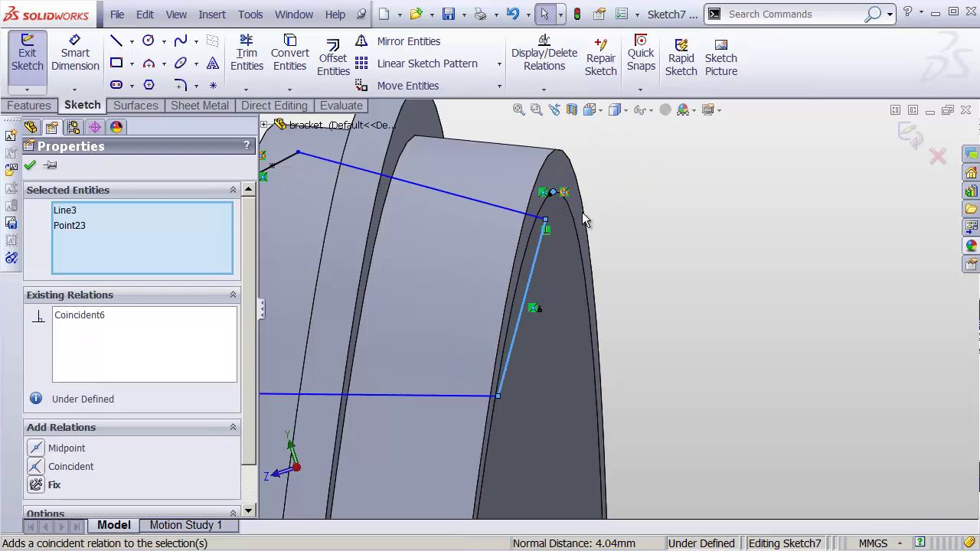The width and height of the screenshot is (980, 551).
Task: Switch to DisplayManager tab
Action: [x=116, y=127]
